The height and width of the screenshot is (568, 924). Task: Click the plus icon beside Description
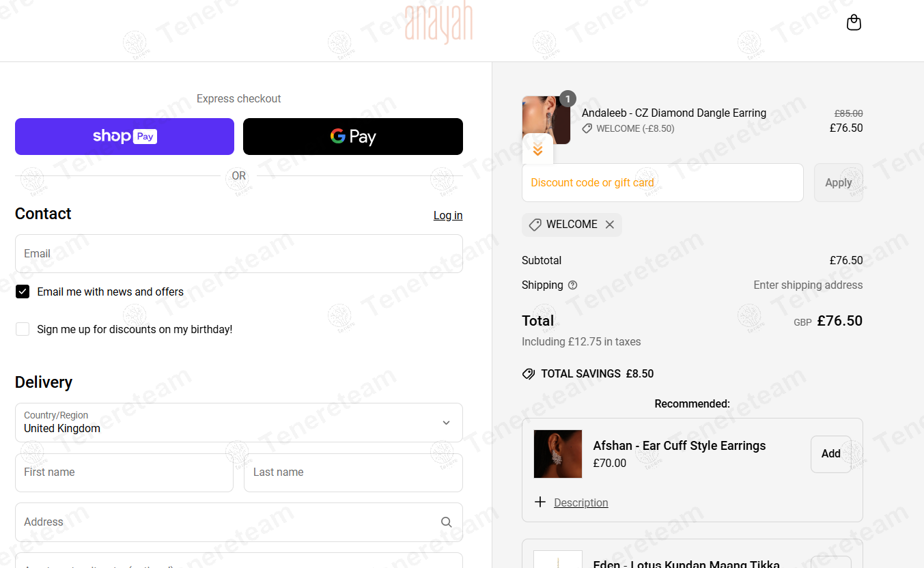(x=540, y=502)
